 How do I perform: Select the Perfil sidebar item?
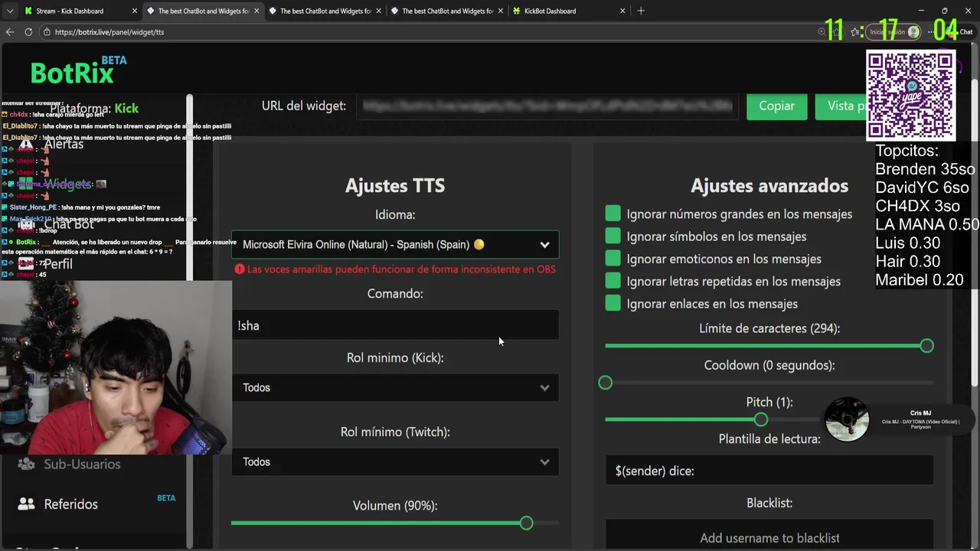tap(47, 263)
